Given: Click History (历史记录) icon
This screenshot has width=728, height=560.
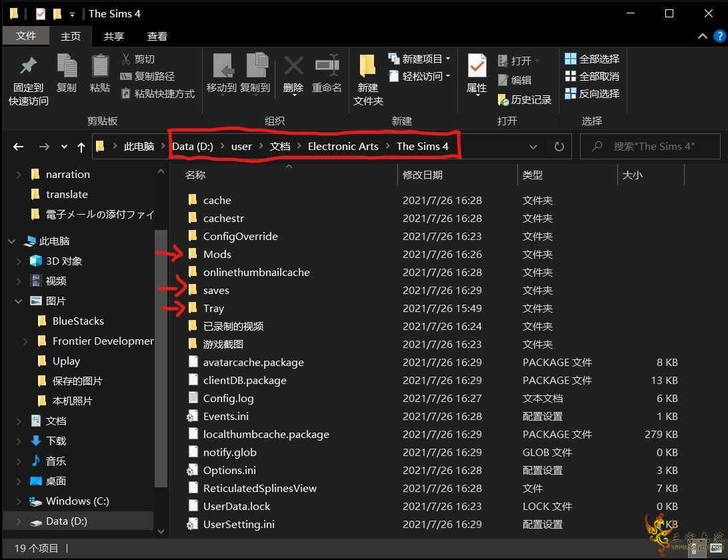Looking at the screenshot, I should click(503, 99).
